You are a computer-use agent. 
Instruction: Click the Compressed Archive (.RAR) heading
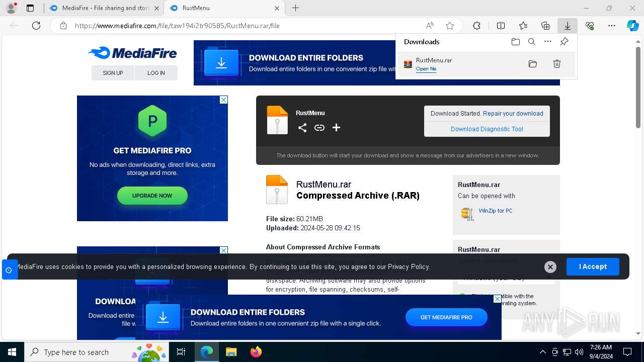tap(358, 196)
